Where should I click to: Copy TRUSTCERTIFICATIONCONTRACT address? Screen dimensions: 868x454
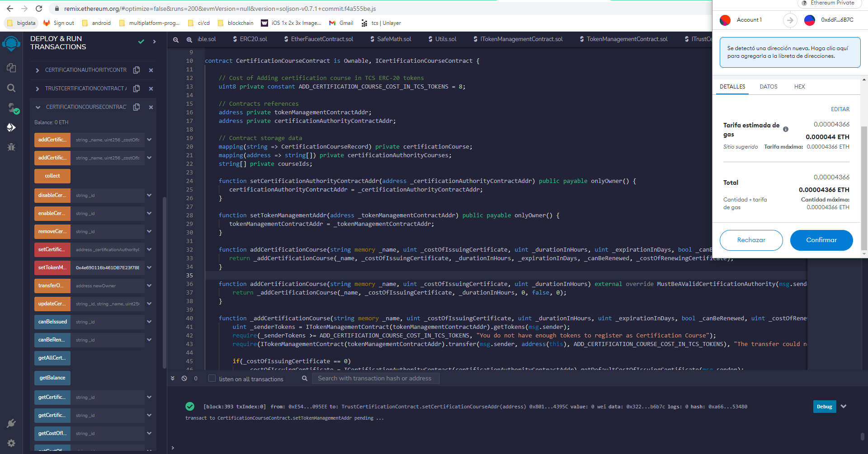pos(137,89)
